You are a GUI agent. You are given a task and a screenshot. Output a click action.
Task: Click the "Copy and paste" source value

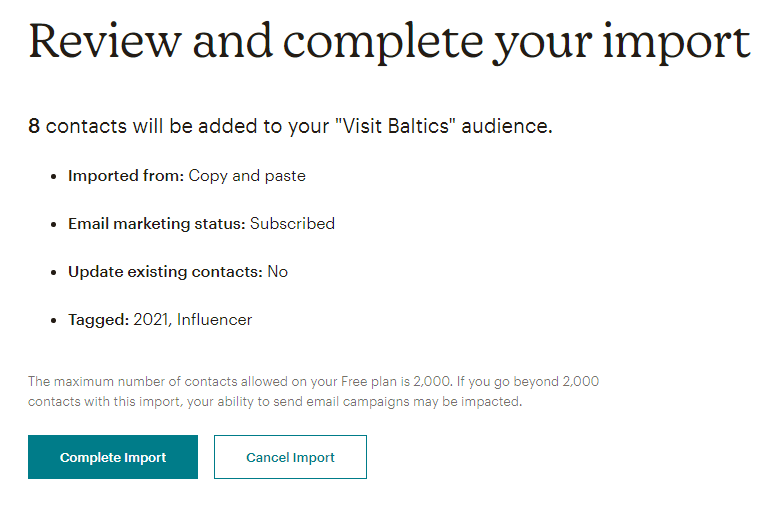(x=247, y=176)
